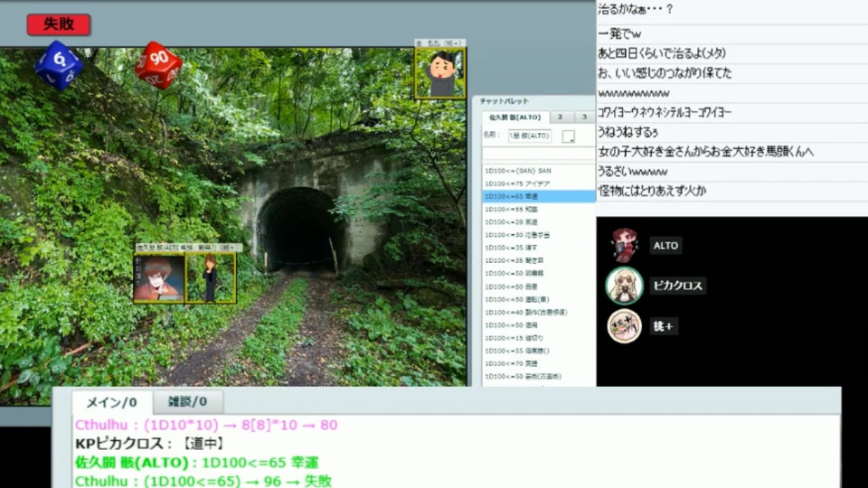Select the 1D100<=50 信用 palette row
The height and width of the screenshot is (488, 868).
(539, 325)
